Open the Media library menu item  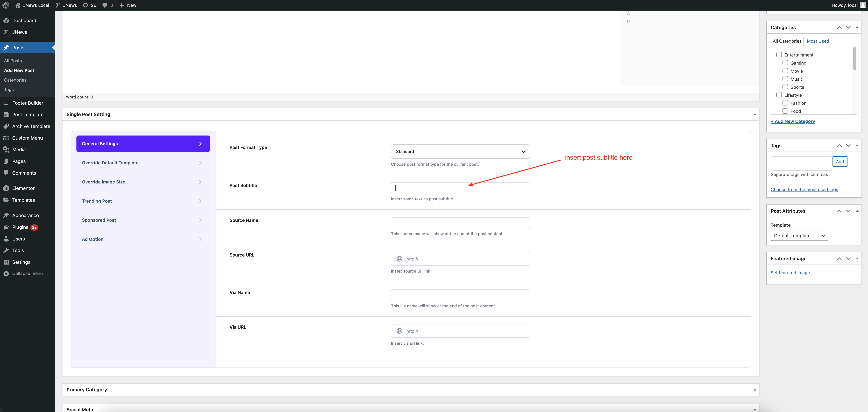pos(19,150)
